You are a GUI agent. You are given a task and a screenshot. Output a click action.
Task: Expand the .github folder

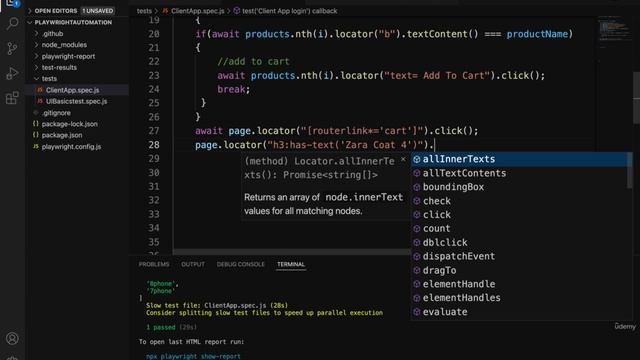[x=52, y=34]
